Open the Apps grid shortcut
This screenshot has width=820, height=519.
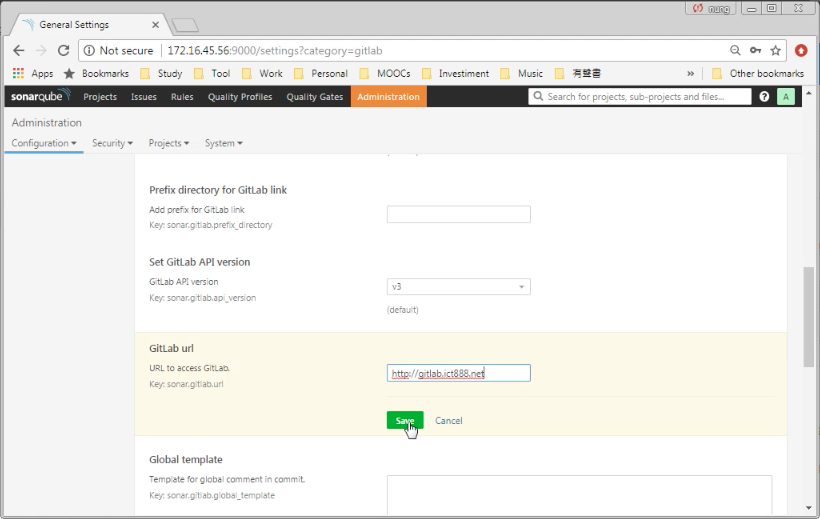click(x=33, y=73)
